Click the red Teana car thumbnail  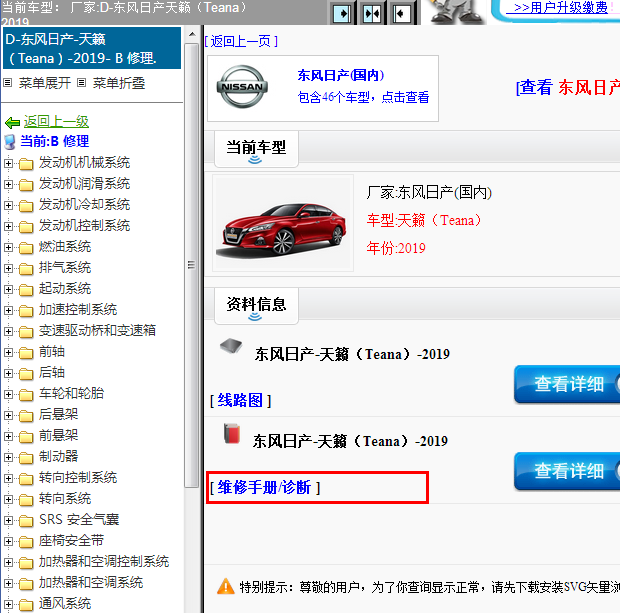click(x=282, y=223)
